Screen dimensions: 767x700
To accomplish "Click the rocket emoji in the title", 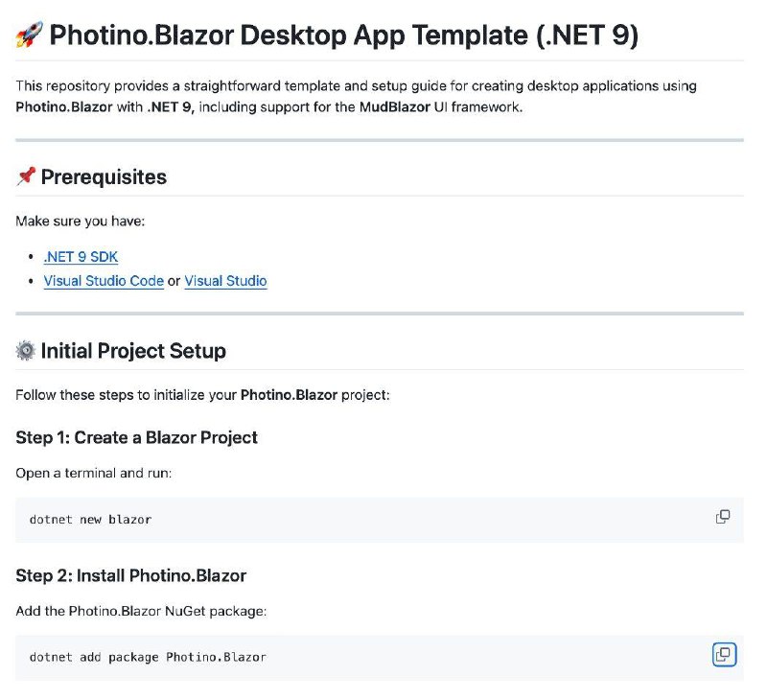I will [30, 35].
